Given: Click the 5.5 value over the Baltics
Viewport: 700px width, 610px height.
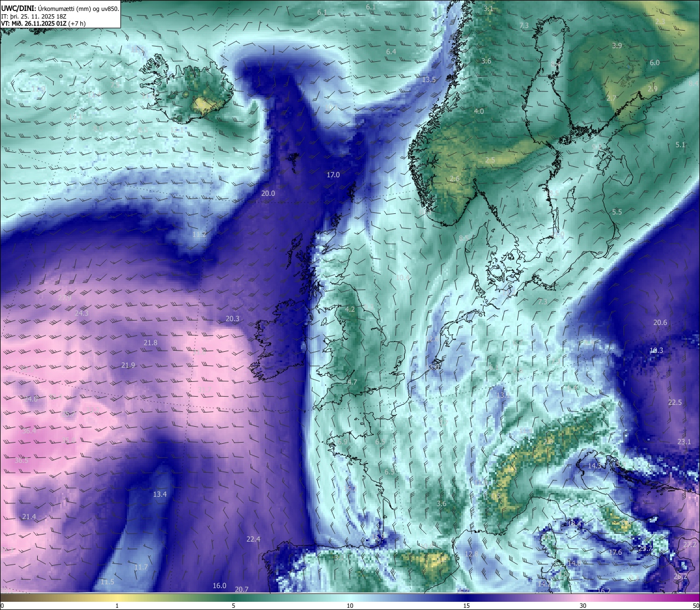Looking at the screenshot, I should tap(617, 212).
